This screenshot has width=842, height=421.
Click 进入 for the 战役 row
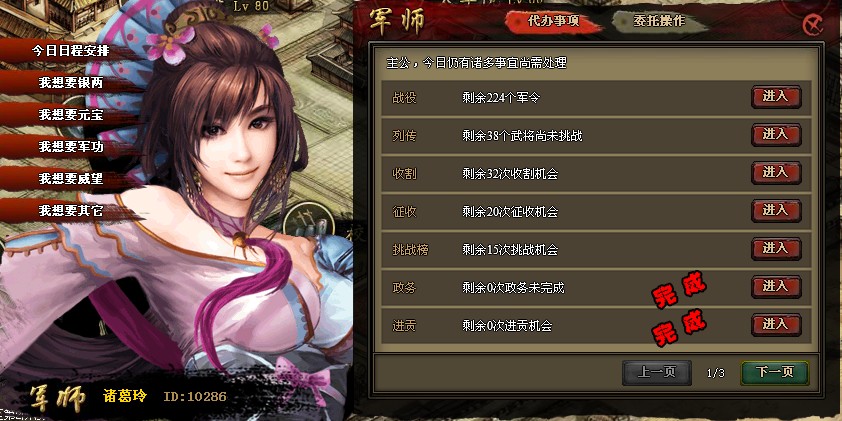[776, 97]
